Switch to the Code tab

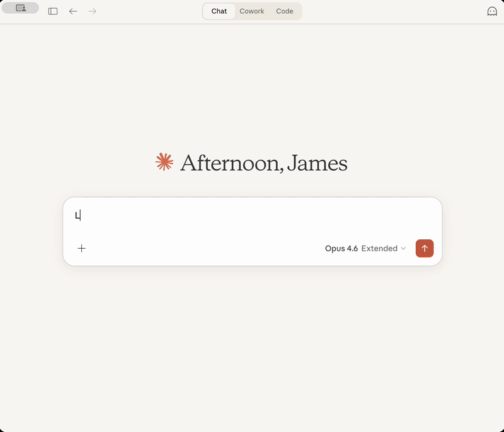coord(285,11)
